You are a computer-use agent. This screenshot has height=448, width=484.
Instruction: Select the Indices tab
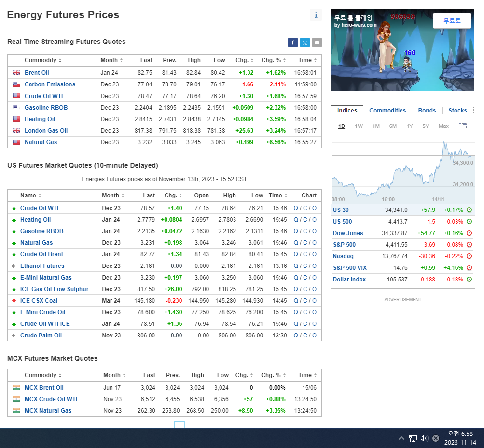click(347, 111)
